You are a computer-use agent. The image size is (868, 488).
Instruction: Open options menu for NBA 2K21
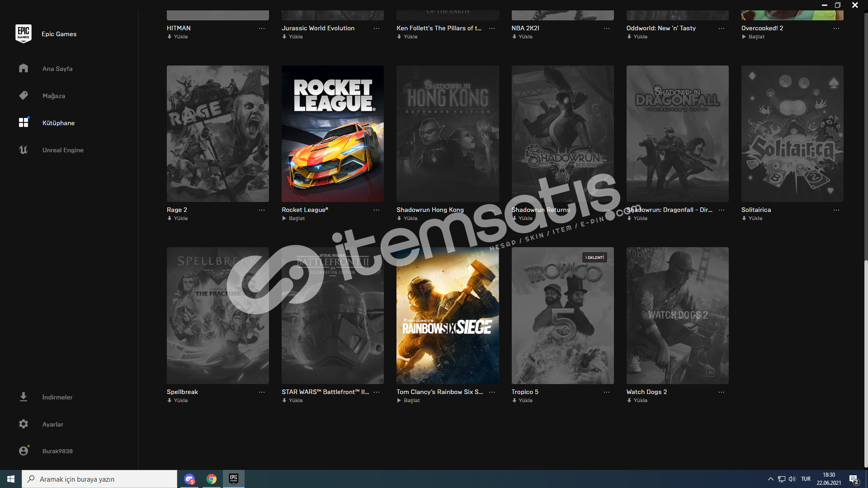[607, 28]
